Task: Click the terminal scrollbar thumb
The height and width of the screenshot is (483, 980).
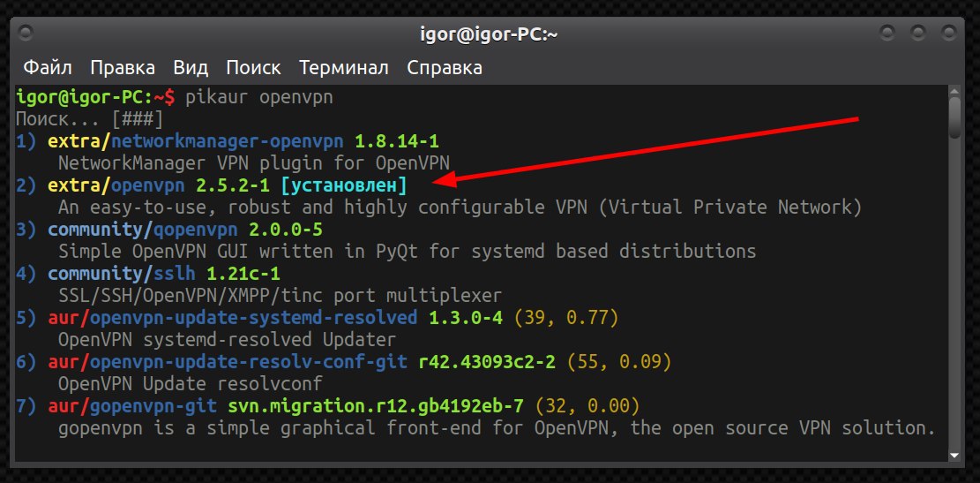Action: pos(954,118)
